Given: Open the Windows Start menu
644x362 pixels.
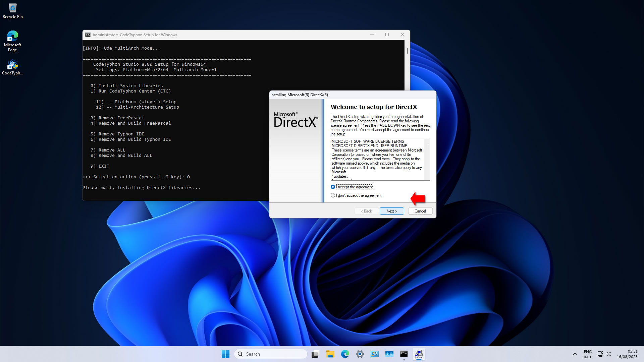Looking at the screenshot, I should [225, 354].
